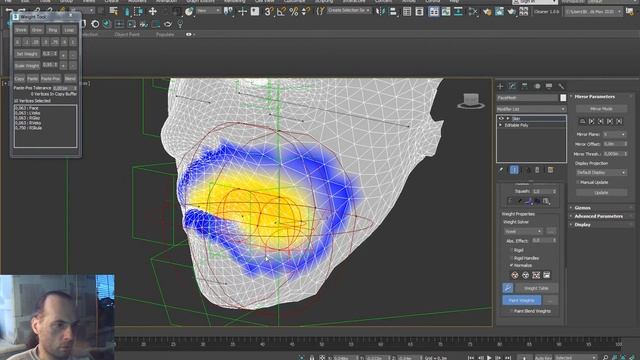
Task: Click the Rendered Frame Window icon
Action: (x=500, y=11)
